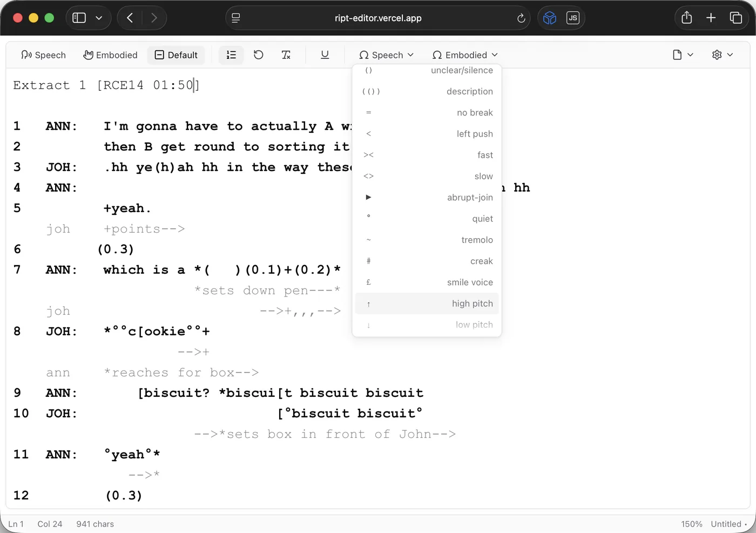756x533 pixels.
Task: Open the settings gear dropdown
Action: coord(723,55)
